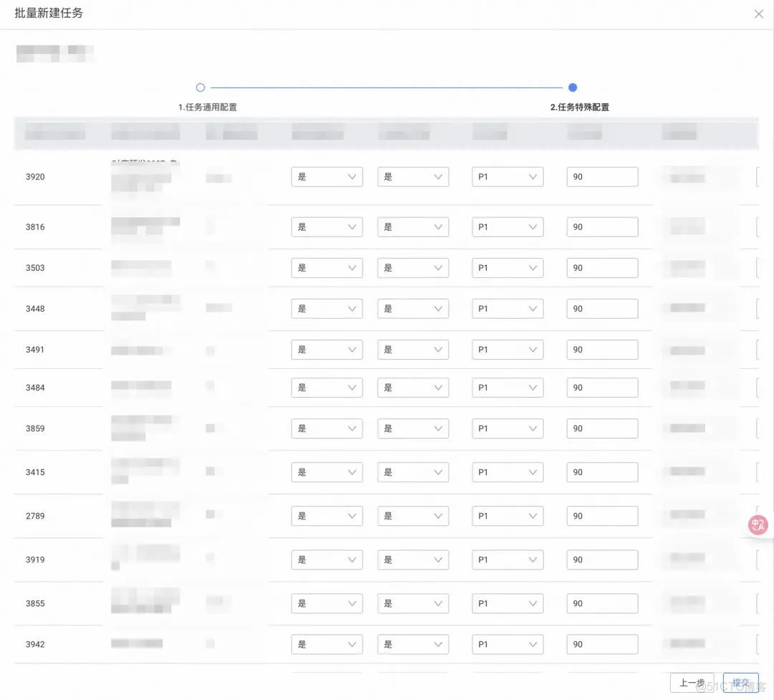The height and width of the screenshot is (700, 774).
Task: Open the first 是 dropdown on row 3503
Action: (x=327, y=267)
